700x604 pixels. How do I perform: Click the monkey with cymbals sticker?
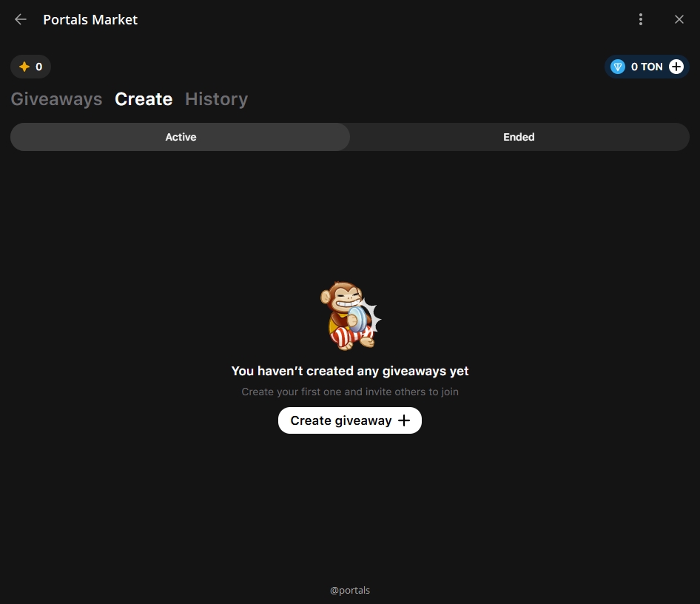pos(349,316)
